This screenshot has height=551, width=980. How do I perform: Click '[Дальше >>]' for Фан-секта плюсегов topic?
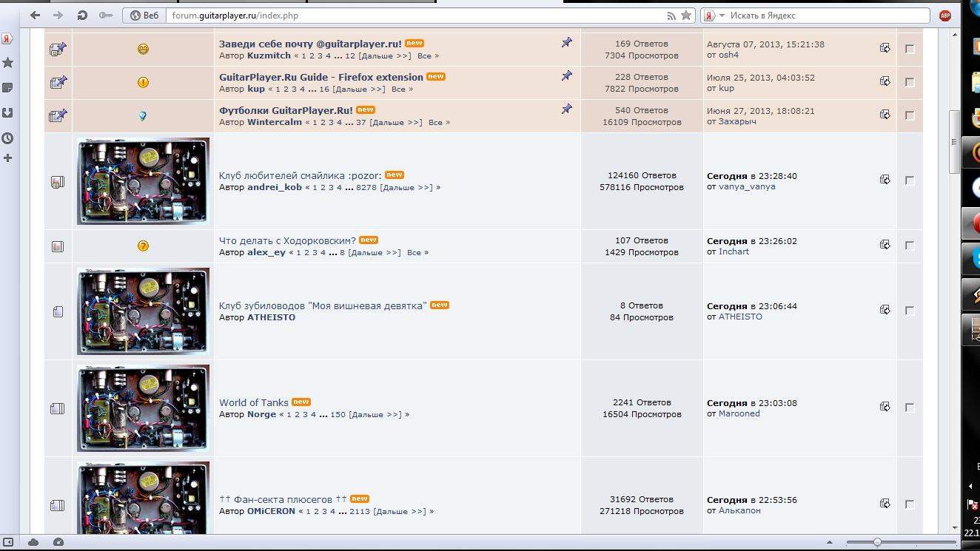(x=400, y=512)
